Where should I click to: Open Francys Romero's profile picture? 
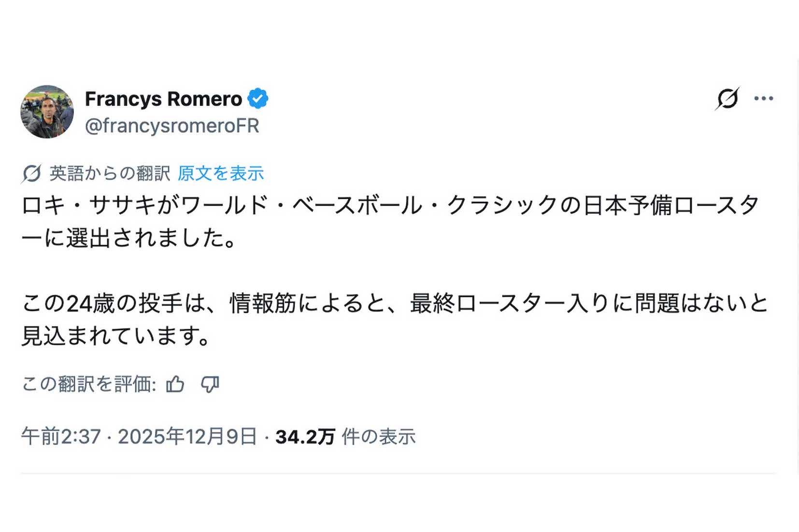pyautogui.click(x=48, y=111)
